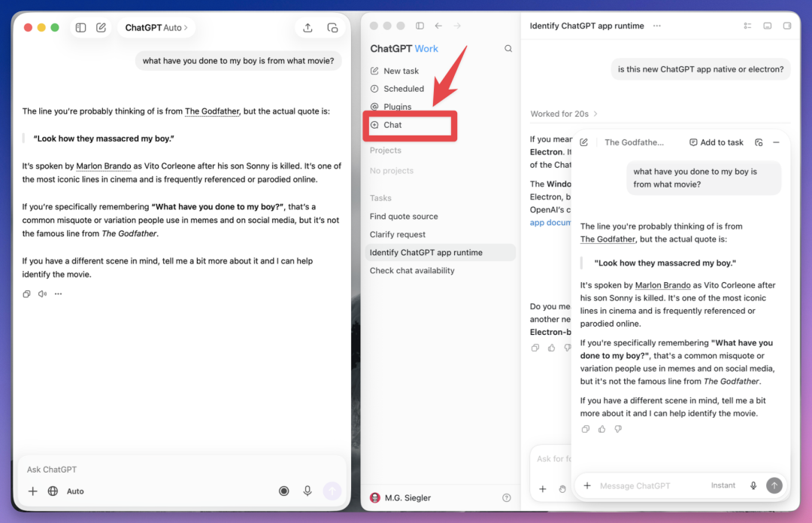812x523 pixels.
Task: Copy task response beside clipped Electron-b text
Action: tap(535, 348)
